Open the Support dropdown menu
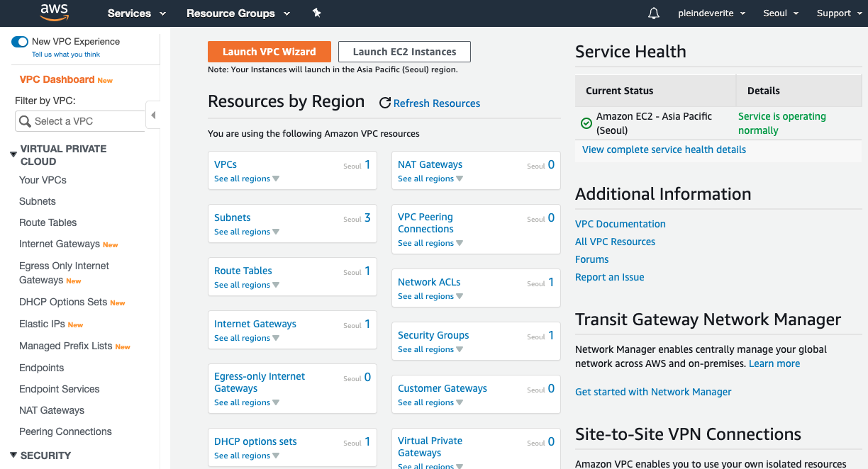 pyautogui.click(x=839, y=13)
